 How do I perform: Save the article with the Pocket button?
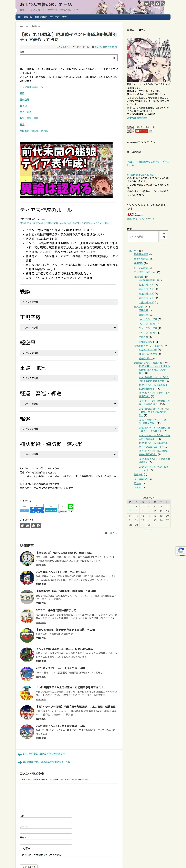tap(63, 512)
